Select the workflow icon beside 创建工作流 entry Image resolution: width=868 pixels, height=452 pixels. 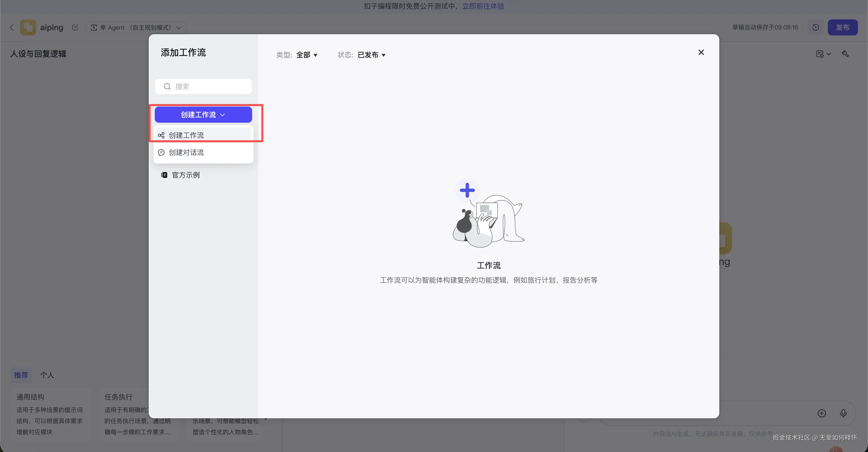click(x=161, y=135)
